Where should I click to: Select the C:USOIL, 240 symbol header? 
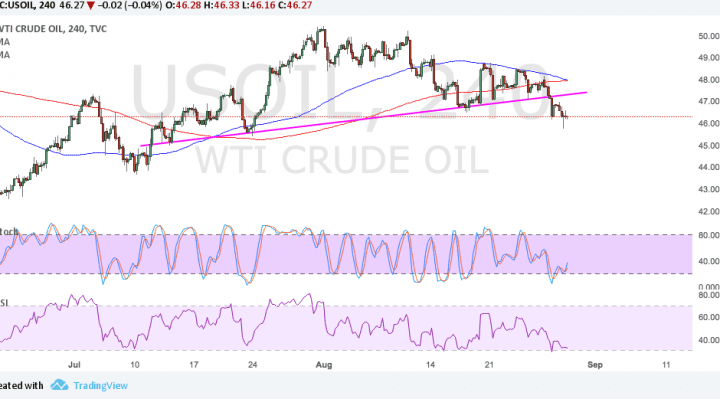(x=28, y=6)
